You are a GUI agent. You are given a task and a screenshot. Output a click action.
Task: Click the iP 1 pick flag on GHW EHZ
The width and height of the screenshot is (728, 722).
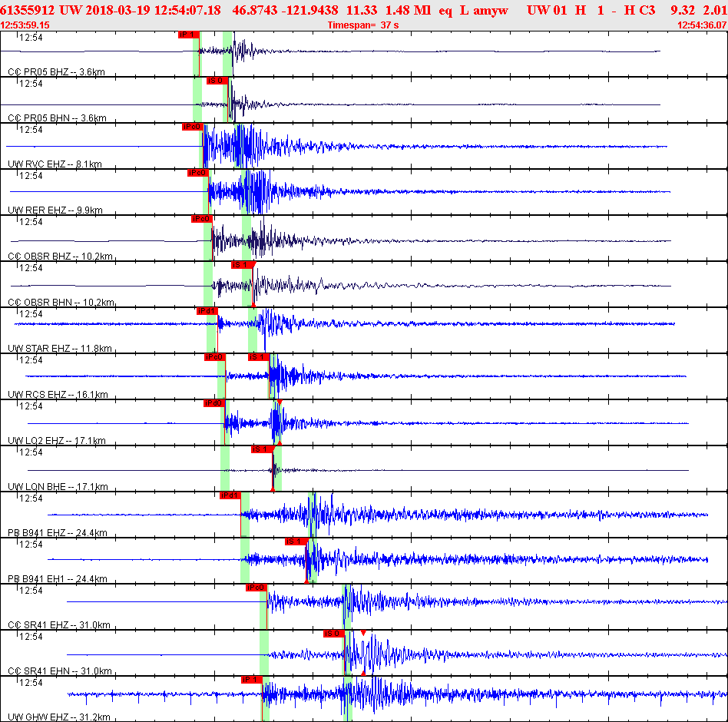[x=252, y=680]
